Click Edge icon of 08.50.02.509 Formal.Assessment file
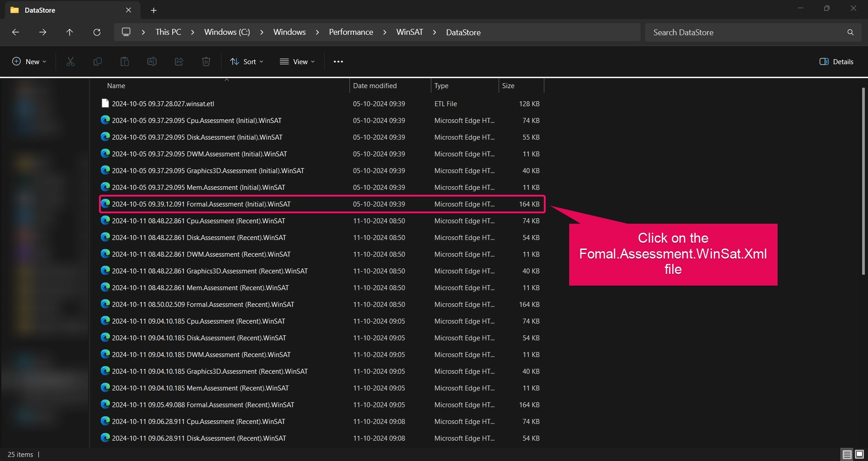Screen dimensions: 868x461 coord(105,304)
